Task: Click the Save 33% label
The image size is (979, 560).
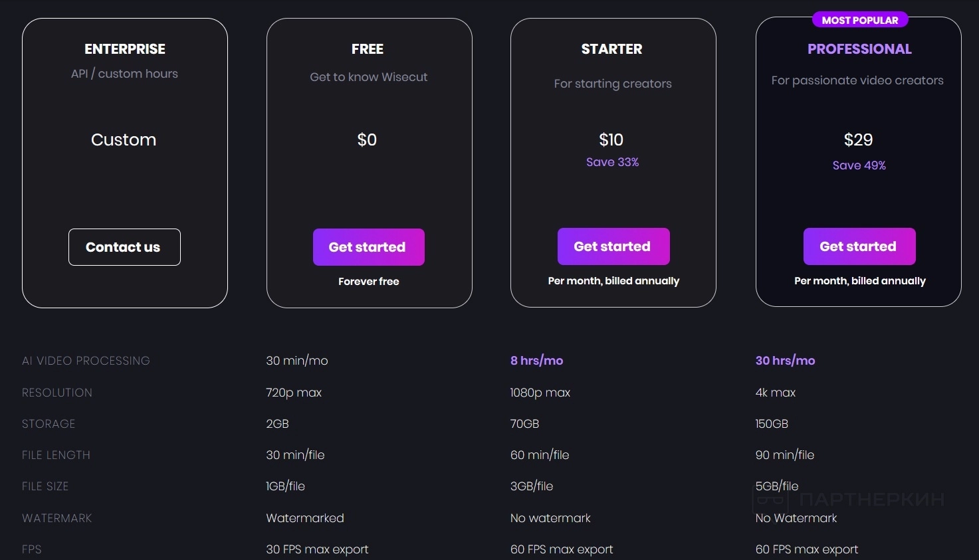Action: (x=612, y=162)
